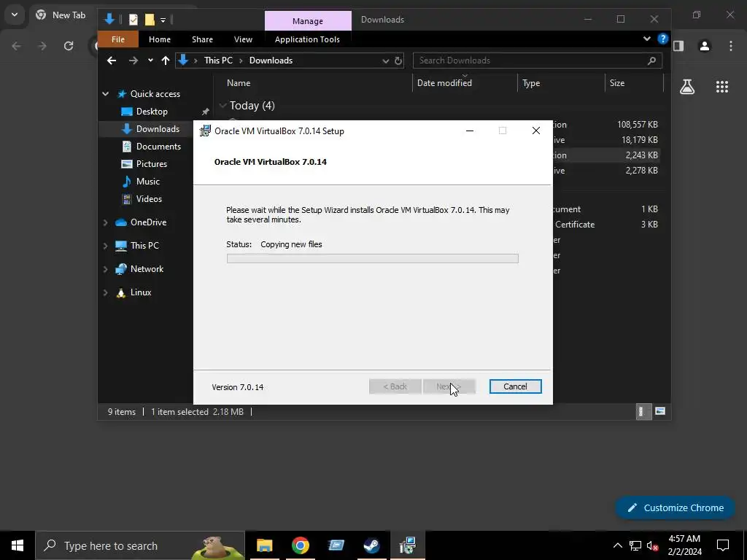
Task: Expand address bar history dropdown
Action: tap(385, 61)
